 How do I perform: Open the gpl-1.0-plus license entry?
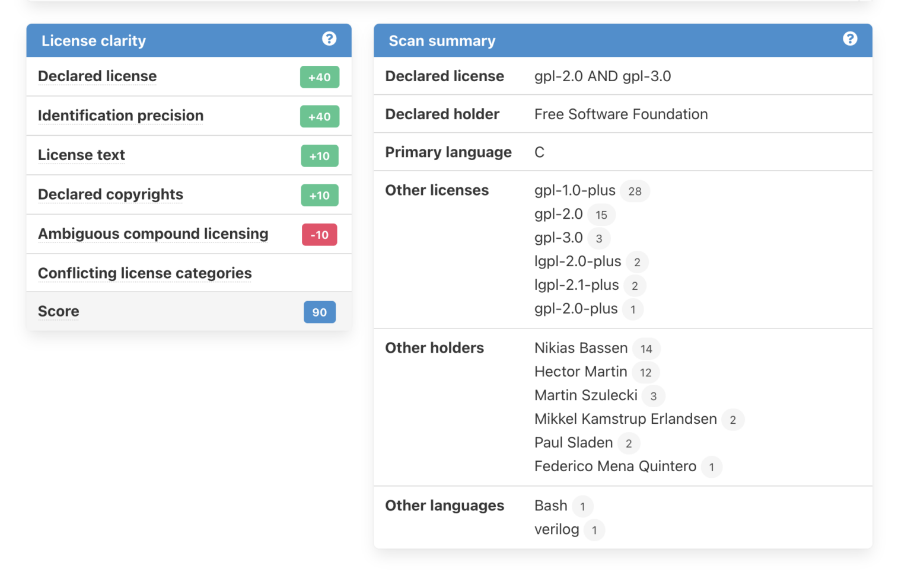[x=574, y=191]
